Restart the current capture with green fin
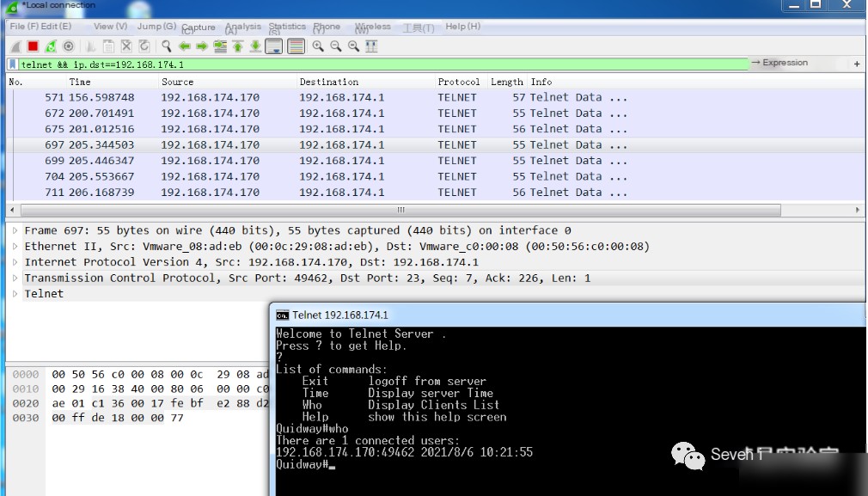 click(x=51, y=46)
